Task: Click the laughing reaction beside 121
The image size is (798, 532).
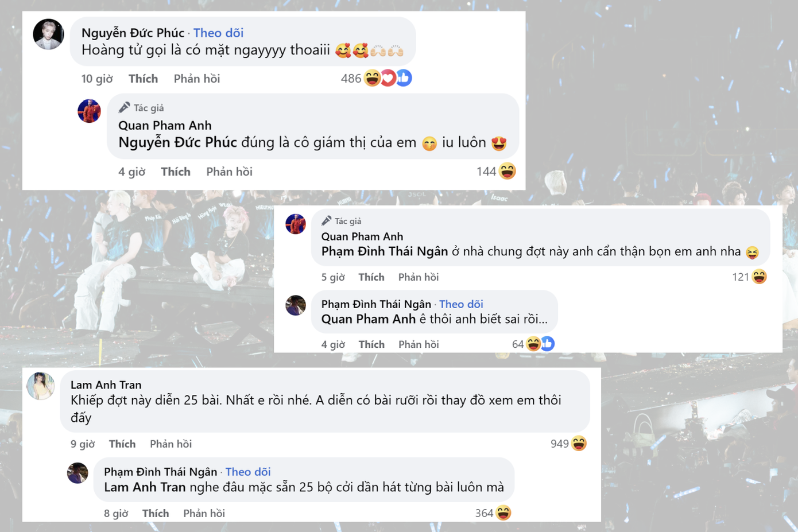Action: tap(759, 277)
